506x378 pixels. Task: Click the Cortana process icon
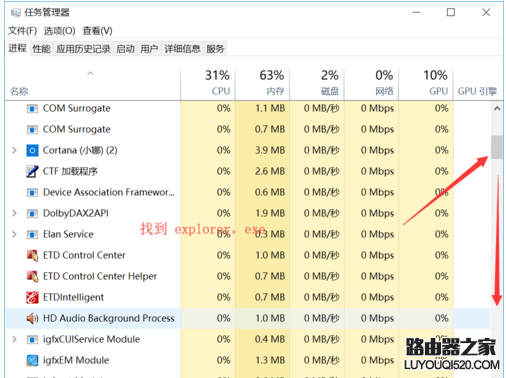32,151
